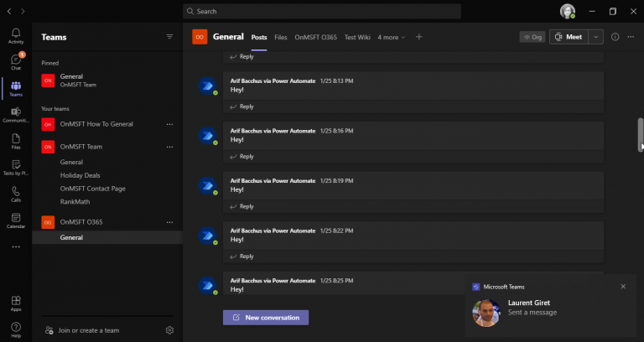Go back with the left arrow
Viewport: 644px width, 342px height.
(x=9, y=12)
